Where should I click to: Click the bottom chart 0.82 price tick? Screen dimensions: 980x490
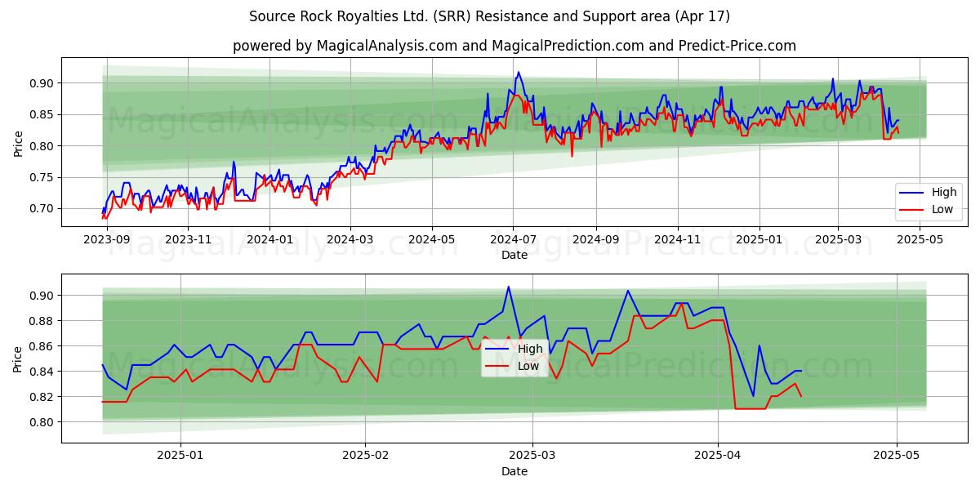click(x=43, y=397)
